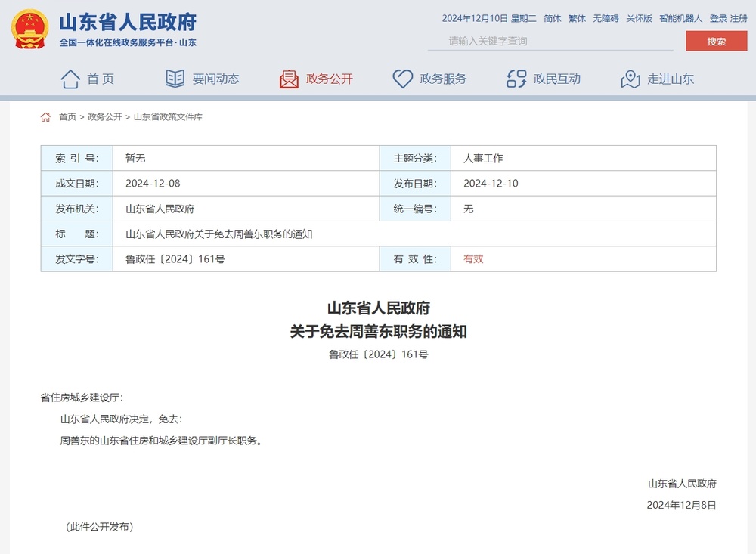The image size is (756, 554).
Task: Click the 成文日期 label cell
Action: 76,183
